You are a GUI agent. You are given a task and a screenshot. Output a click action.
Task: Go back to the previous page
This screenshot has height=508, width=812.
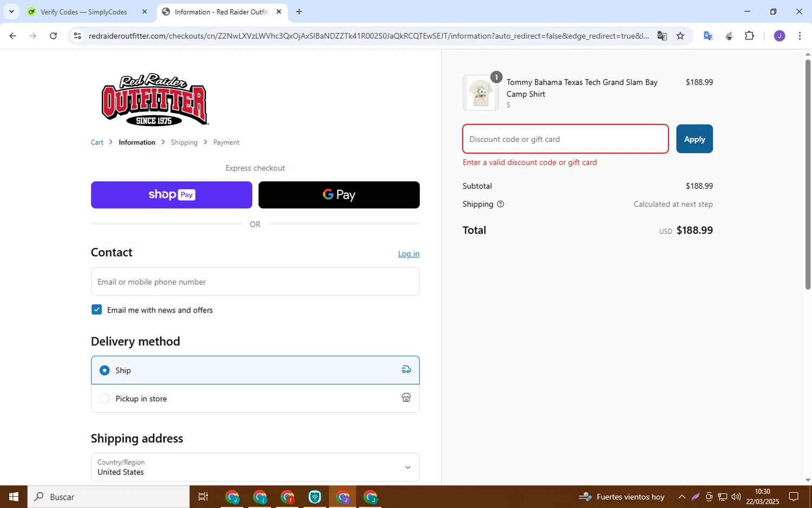[x=12, y=36]
